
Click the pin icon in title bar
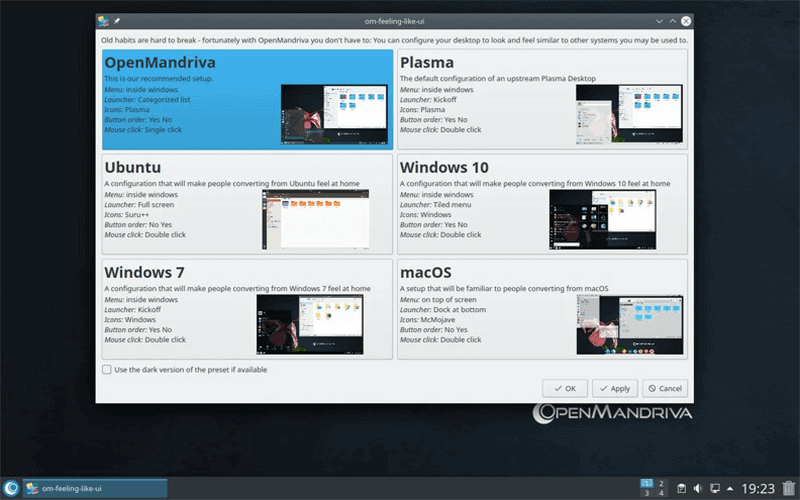117,20
